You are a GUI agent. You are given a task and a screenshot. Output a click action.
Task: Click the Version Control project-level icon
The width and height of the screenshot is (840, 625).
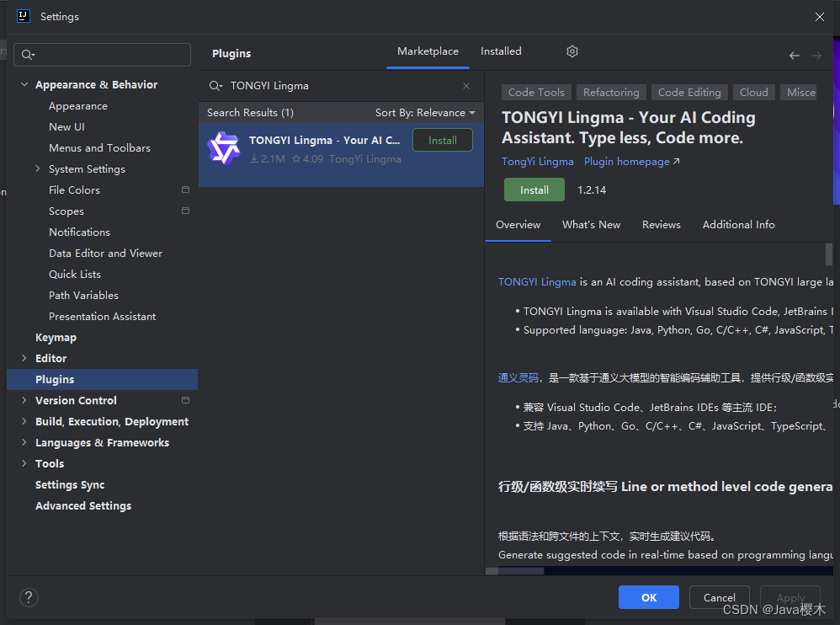[185, 400]
